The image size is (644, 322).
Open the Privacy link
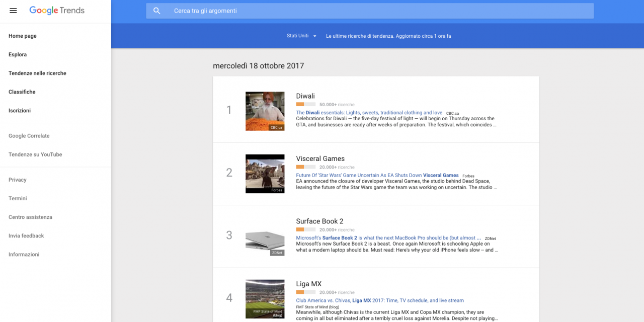tap(18, 180)
